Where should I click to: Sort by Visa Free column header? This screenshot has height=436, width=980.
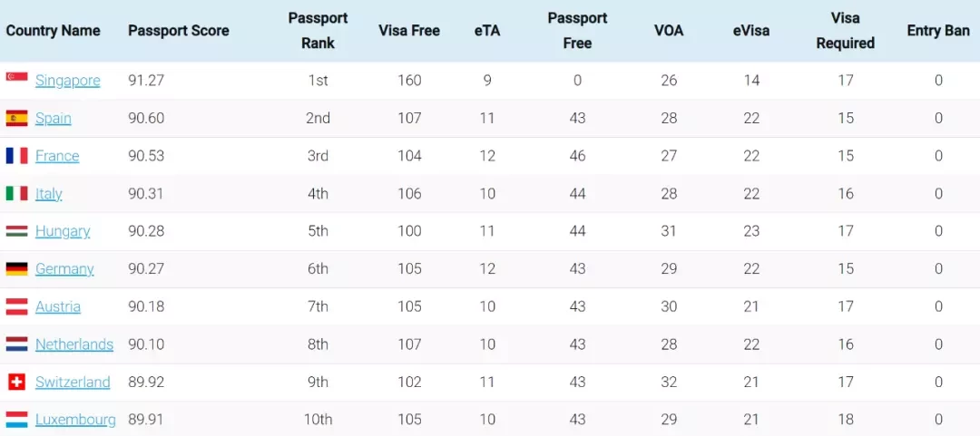click(409, 31)
